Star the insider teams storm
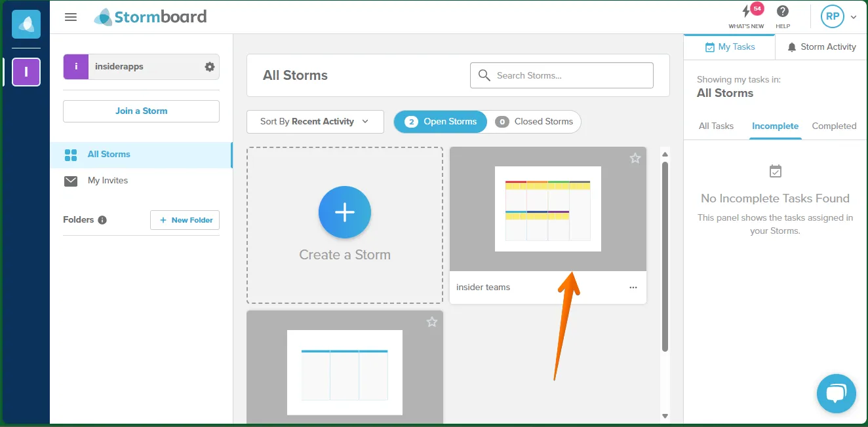 click(x=635, y=158)
